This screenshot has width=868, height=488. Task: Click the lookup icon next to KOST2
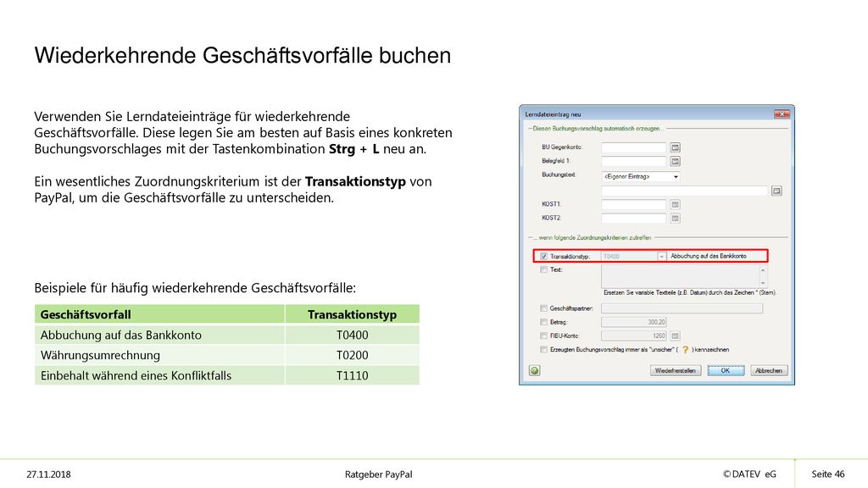(x=675, y=218)
